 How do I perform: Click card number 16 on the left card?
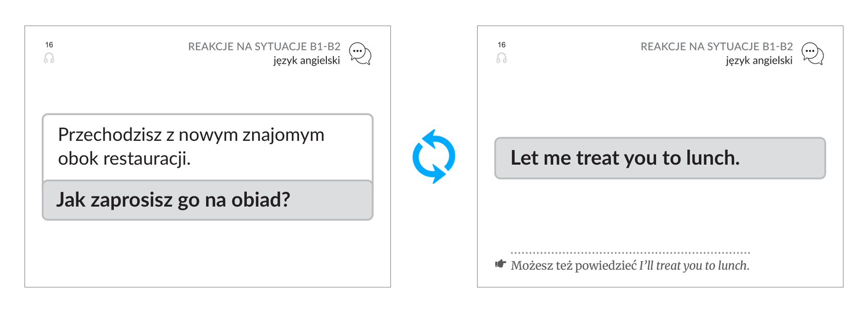coord(49,45)
